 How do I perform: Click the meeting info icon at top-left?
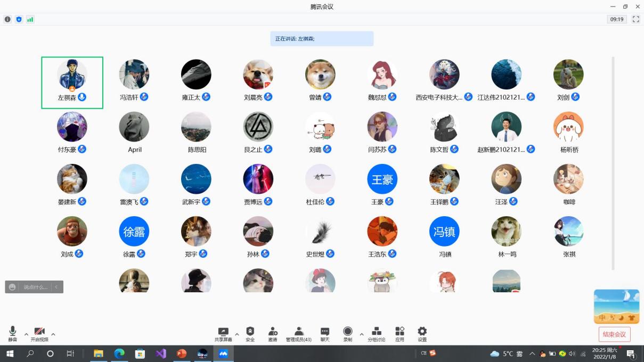7,19
